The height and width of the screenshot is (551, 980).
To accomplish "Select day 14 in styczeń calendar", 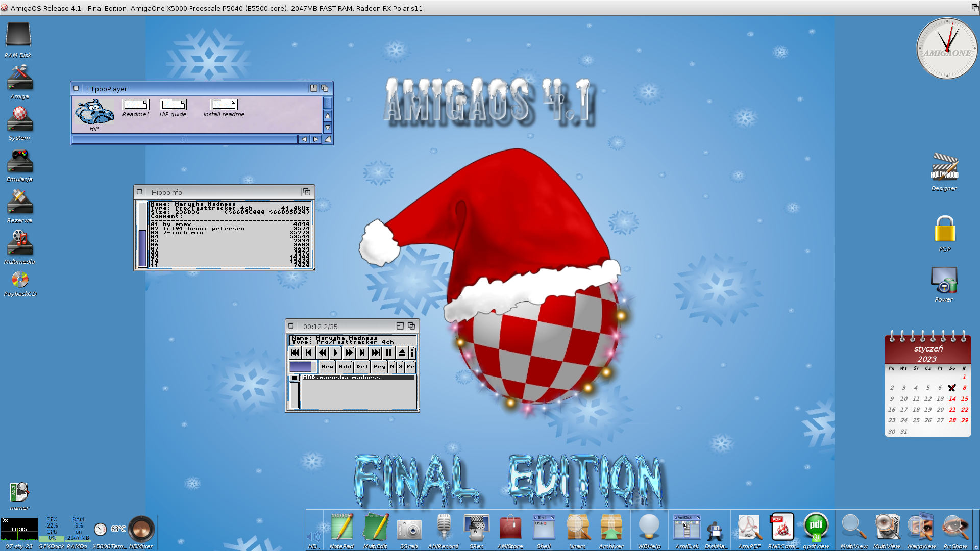I will click(x=952, y=399).
